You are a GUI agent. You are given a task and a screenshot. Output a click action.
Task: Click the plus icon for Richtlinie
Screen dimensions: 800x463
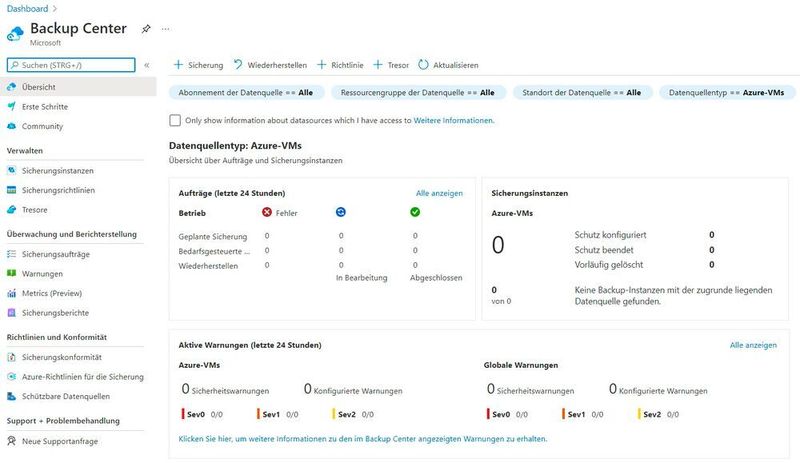321,65
